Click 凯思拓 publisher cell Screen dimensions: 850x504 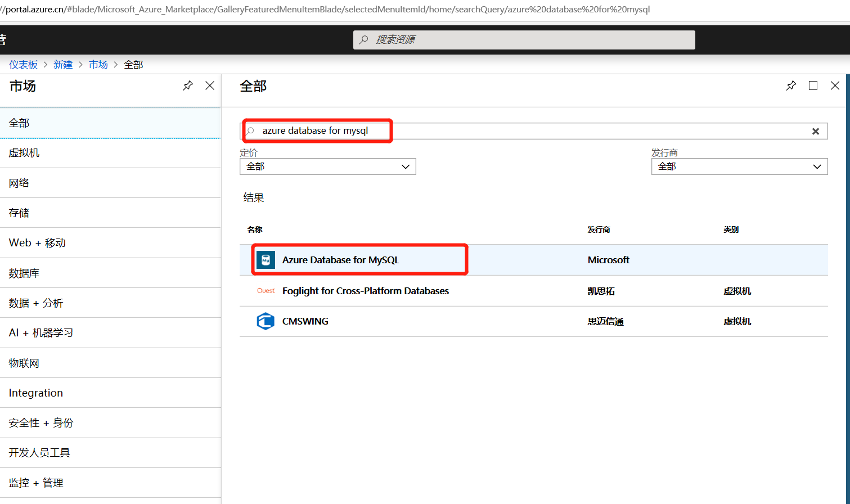601,291
